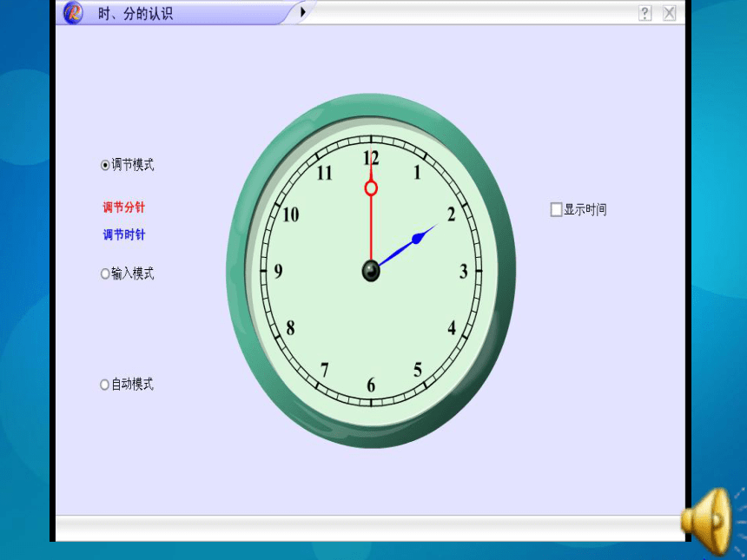Click the question mark help icon
The image size is (747, 560).
point(645,13)
